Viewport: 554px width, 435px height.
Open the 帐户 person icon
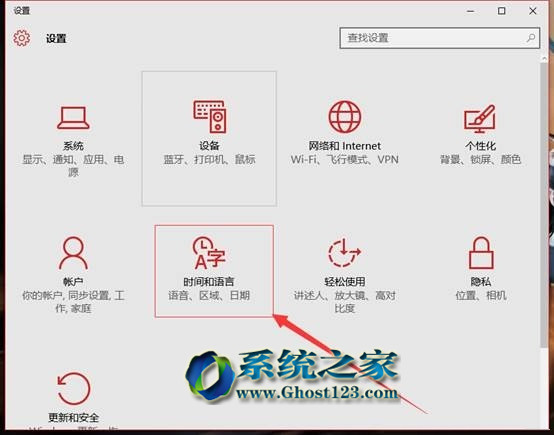[x=73, y=253]
